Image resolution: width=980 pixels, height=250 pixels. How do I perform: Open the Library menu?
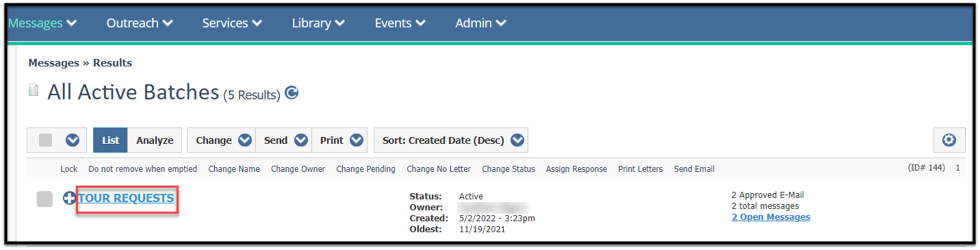[x=318, y=23]
